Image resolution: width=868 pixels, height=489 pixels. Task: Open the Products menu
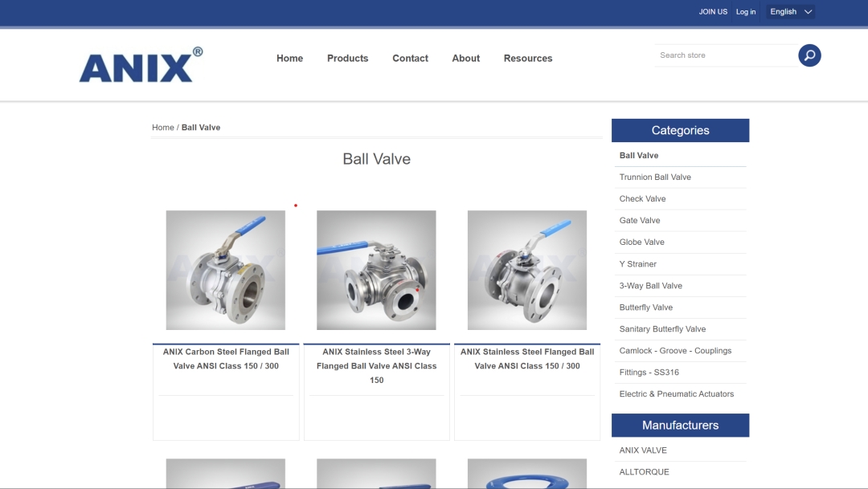point(348,58)
